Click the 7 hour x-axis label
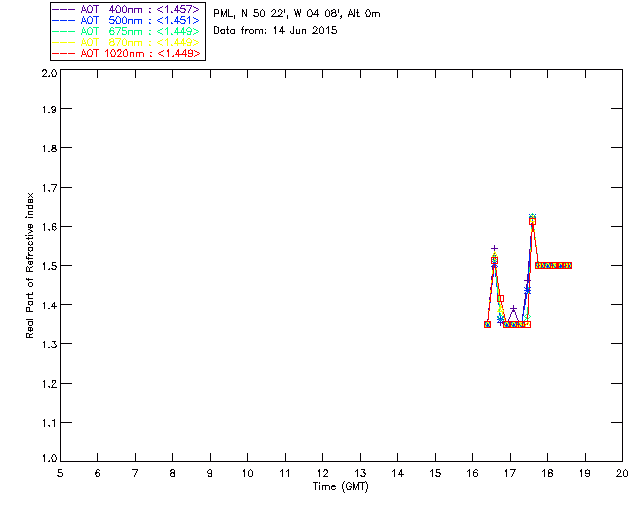640x512 pixels. (x=135, y=473)
